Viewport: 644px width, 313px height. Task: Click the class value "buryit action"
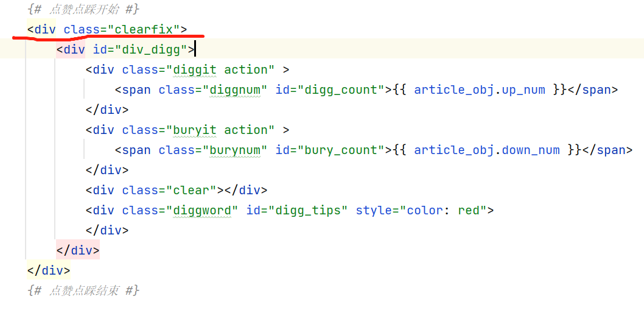220,130
